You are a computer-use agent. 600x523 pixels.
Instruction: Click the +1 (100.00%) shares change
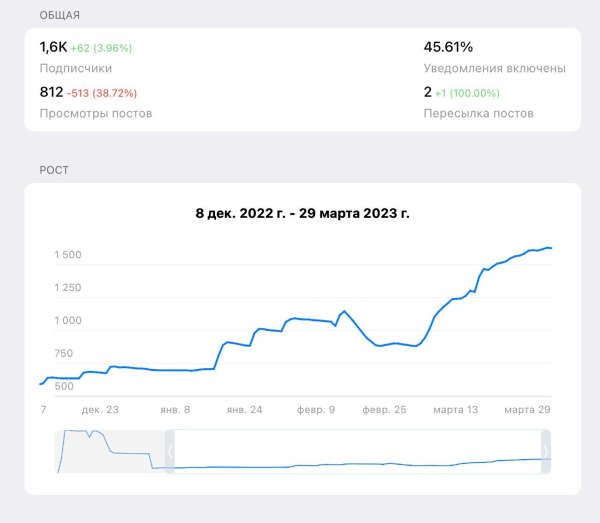[x=473, y=93]
